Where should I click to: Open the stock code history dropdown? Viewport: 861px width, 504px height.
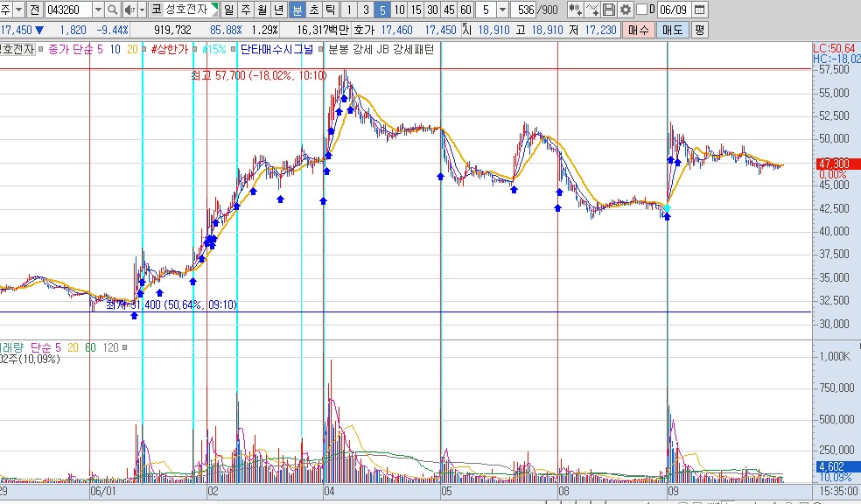tap(98, 10)
